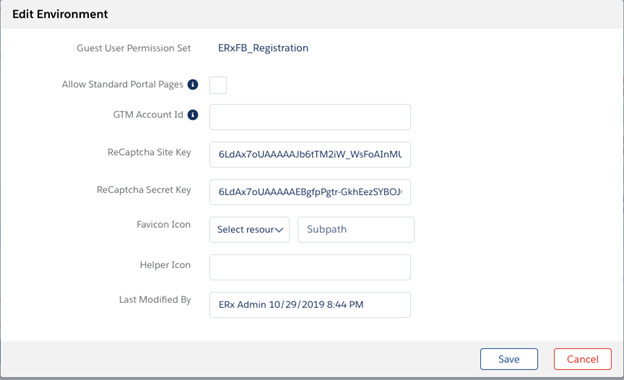Image resolution: width=624 pixels, height=380 pixels.
Task: Click the Last Modified By field
Action: click(x=310, y=305)
